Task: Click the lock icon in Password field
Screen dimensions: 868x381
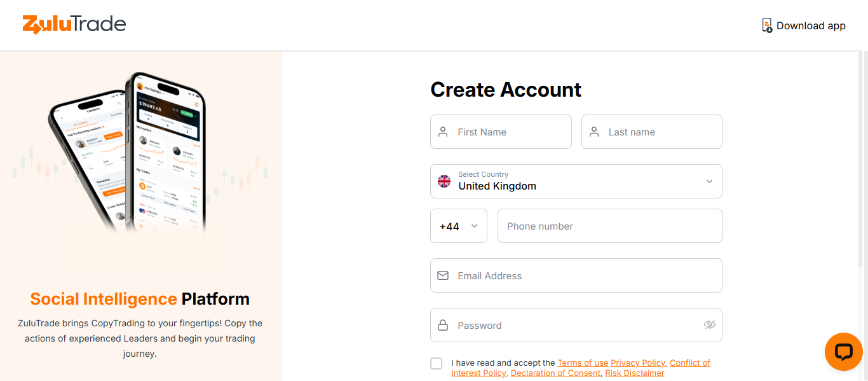Action: tap(443, 325)
